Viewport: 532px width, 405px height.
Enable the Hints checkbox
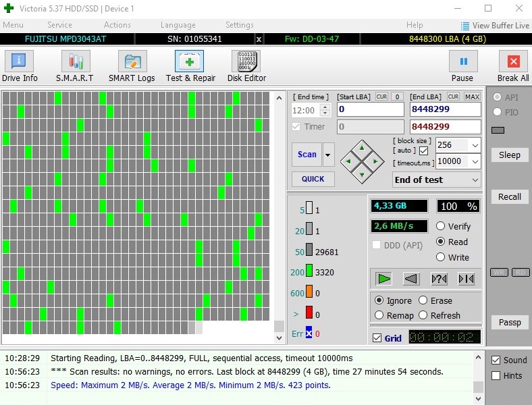coord(496,375)
